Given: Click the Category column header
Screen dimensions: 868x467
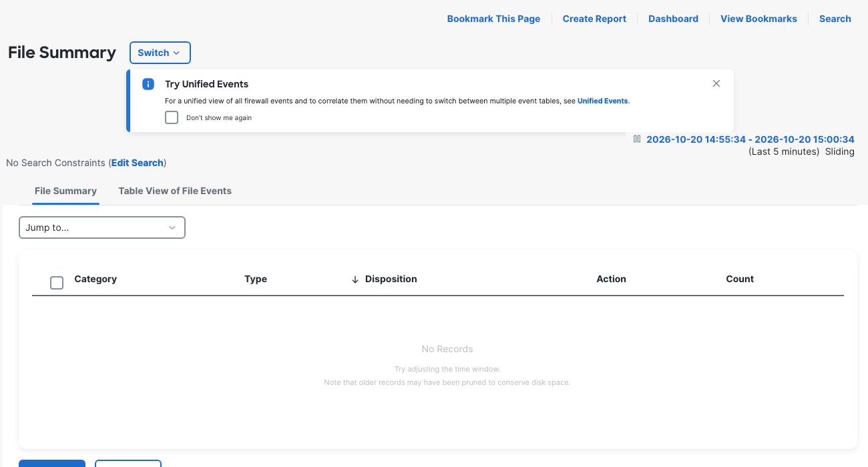Looking at the screenshot, I should [x=95, y=279].
